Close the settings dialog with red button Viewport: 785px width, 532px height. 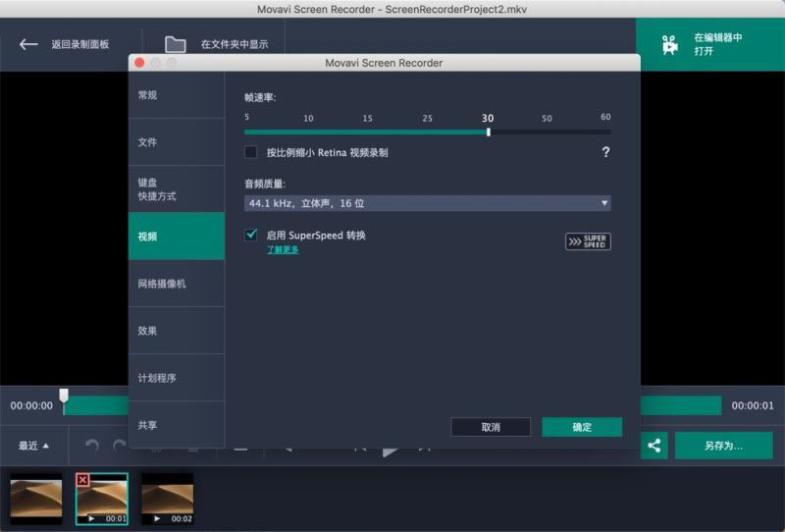(139, 63)
